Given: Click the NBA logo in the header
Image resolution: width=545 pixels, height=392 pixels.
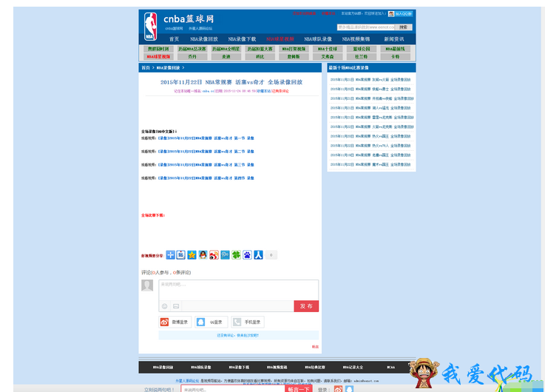Looking at the screenshot, I should click(x=151, y=27).
